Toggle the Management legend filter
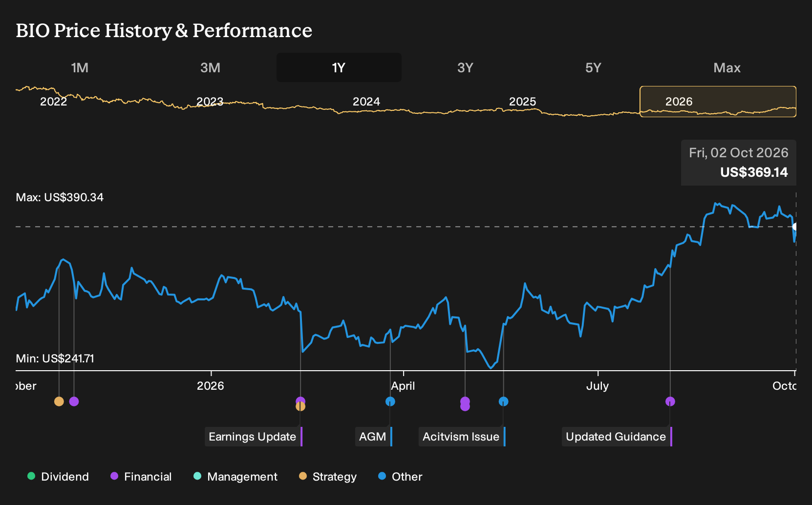 pos(235,477)
